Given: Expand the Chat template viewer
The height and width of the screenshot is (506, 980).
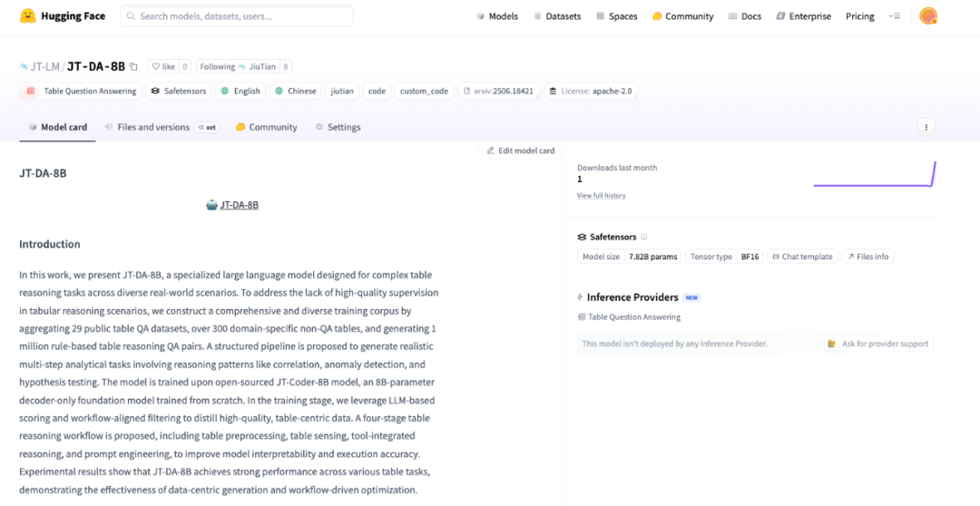Looking at the screenshot, I should click(802, 257).
